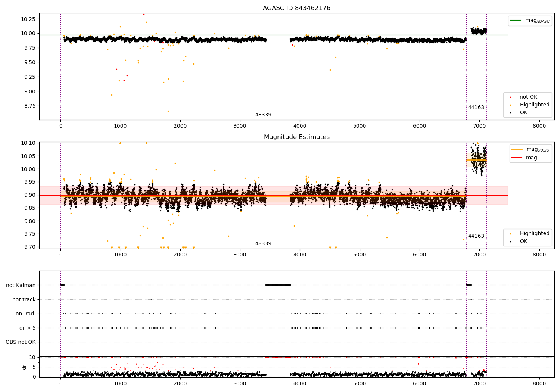
Task: Click the '9.95' y-tick in middle plot
Action: pyautogui.click(x=30, y=182)
